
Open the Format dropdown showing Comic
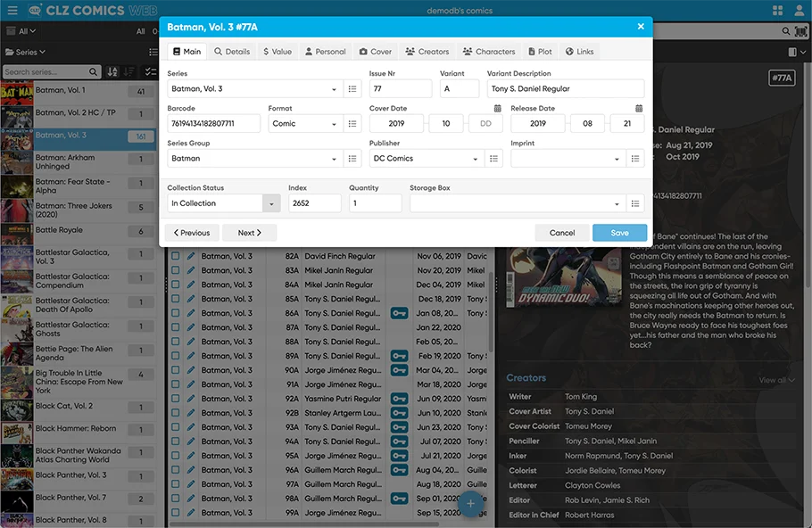(305, 124)
